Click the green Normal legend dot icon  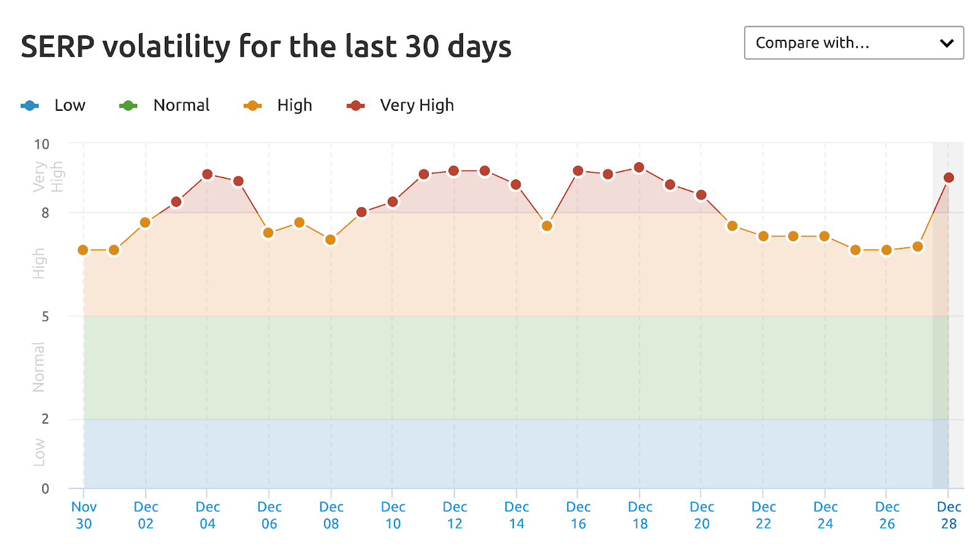129,105
